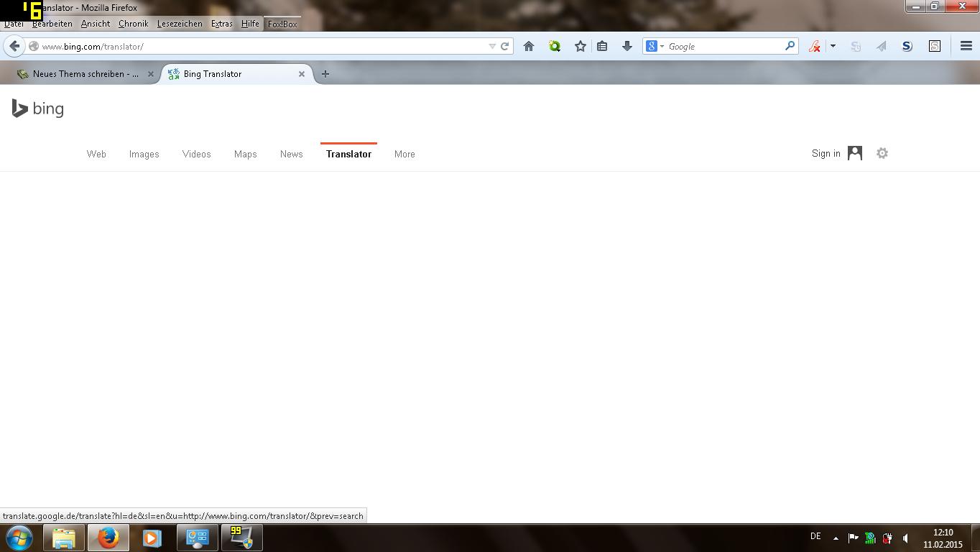Go back with the browser back arrow
This screenshot has height=552, width=980.
(14, 46)
